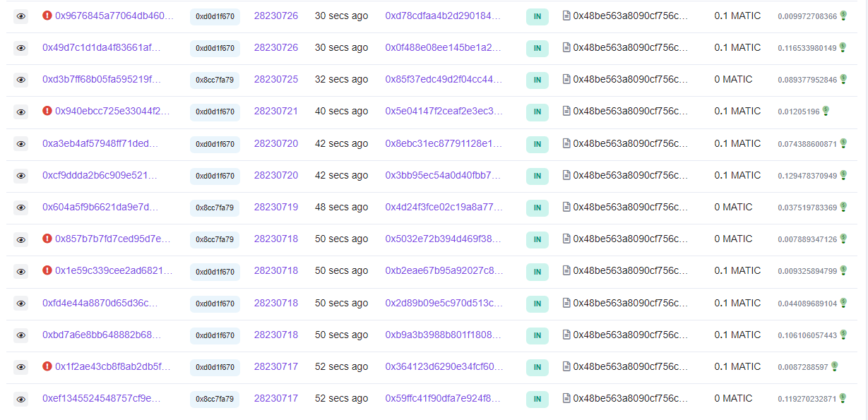Click eye icon beside 0x604a5f9b6621da9e7d
Viewport: 868px width, 420px height.
point(21,208)
